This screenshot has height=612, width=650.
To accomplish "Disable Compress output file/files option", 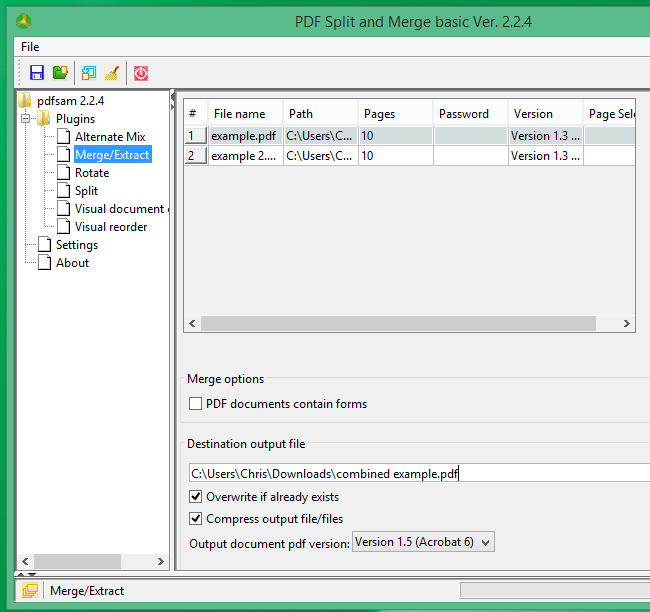I will (x=196, y=519).
